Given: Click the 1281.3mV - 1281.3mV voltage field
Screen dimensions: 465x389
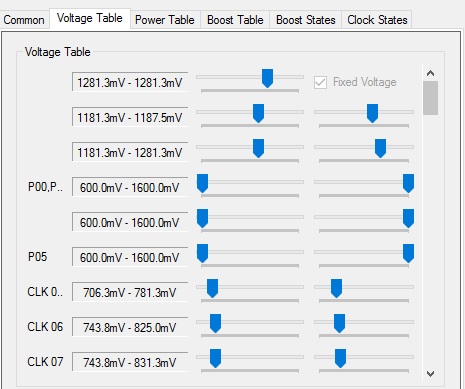Looking at the screenshot, I should [130, 82].
